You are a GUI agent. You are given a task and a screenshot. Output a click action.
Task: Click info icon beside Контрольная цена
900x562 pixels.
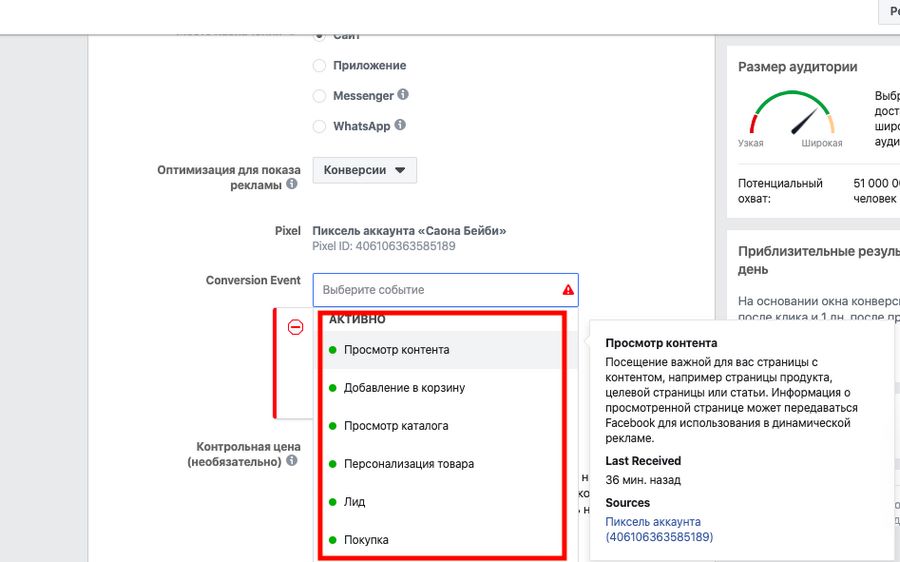[x=292, y=460]
